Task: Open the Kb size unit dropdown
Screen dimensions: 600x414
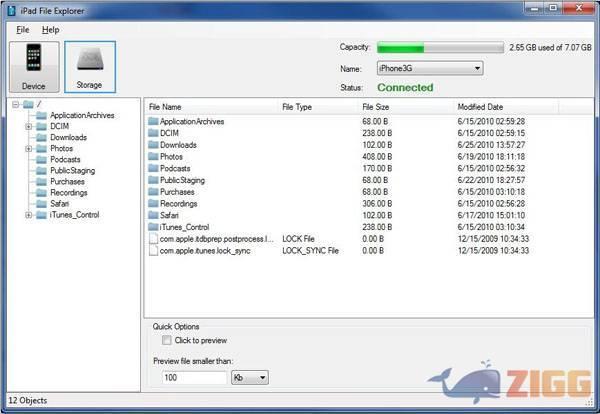Action: 249,378
